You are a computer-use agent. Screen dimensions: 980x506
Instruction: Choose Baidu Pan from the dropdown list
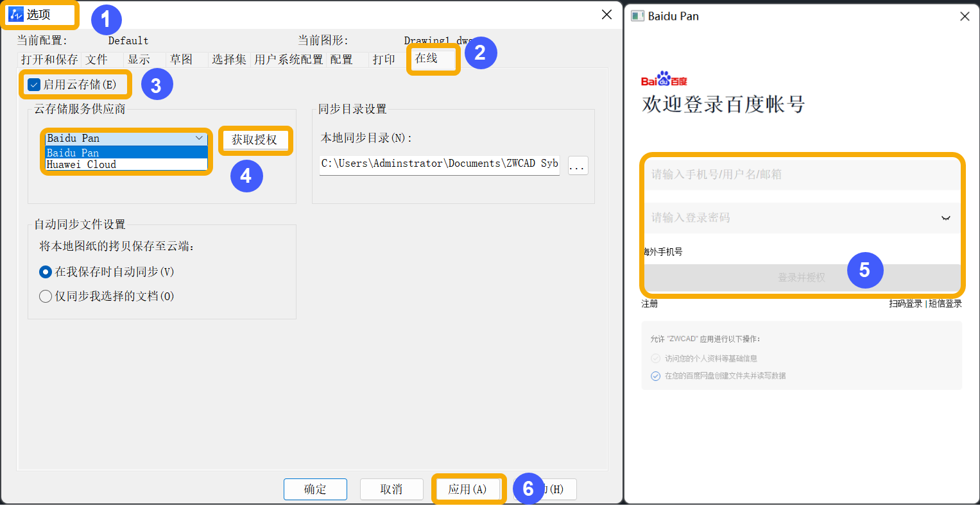pyautogui.click(x=126, y=153)
